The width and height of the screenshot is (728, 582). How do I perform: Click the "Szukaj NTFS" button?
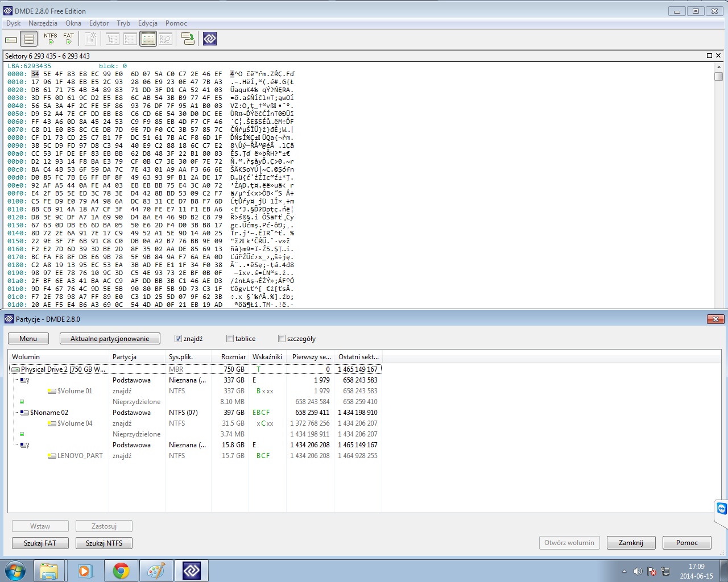104,543
